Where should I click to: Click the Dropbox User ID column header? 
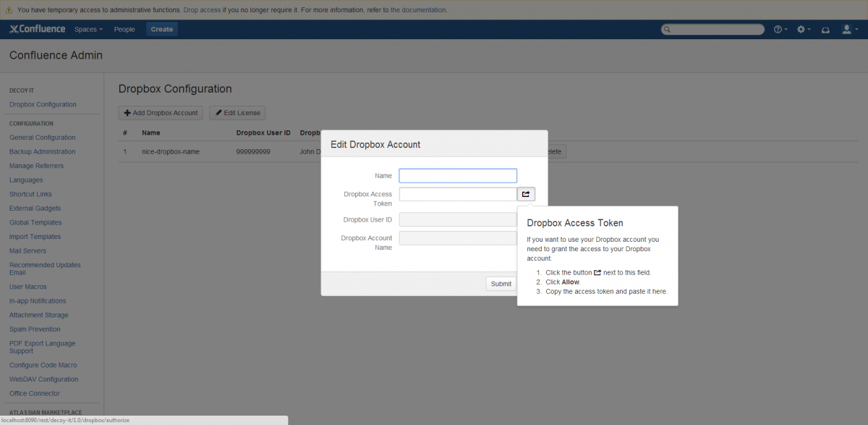[x=263, y=132]
